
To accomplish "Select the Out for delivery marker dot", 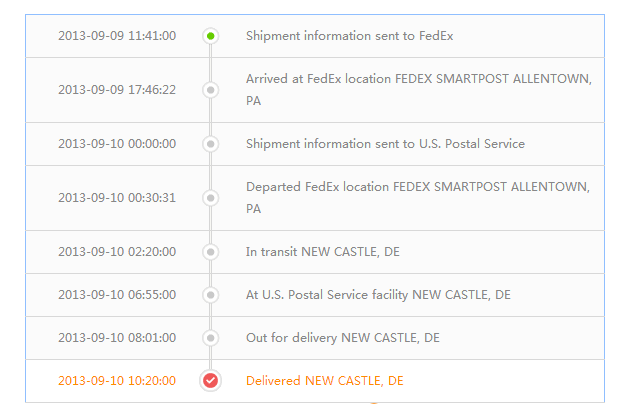I will pyautogui.click(x=210, y=338).
